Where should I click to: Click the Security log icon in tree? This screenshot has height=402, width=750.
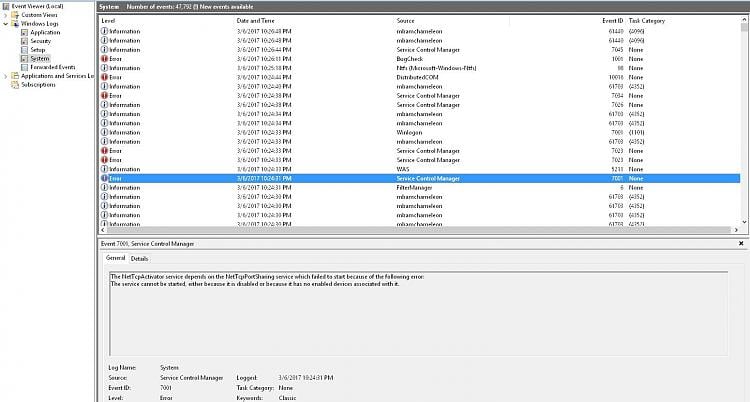coord(24,41)
